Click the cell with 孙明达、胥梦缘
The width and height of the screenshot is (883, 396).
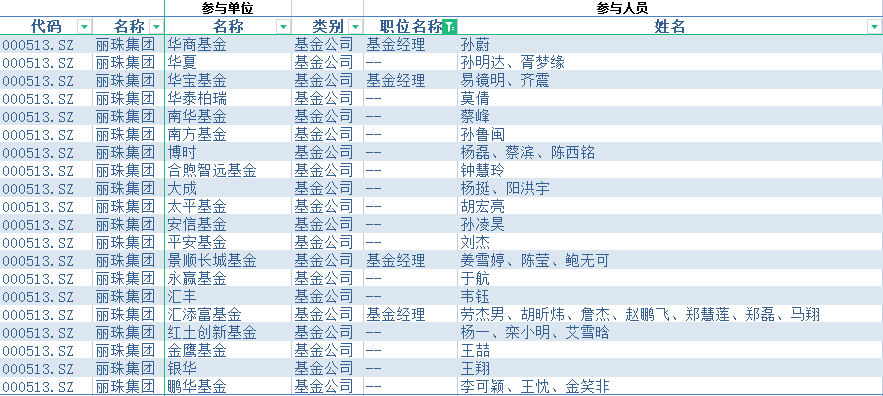click(670, 63)
